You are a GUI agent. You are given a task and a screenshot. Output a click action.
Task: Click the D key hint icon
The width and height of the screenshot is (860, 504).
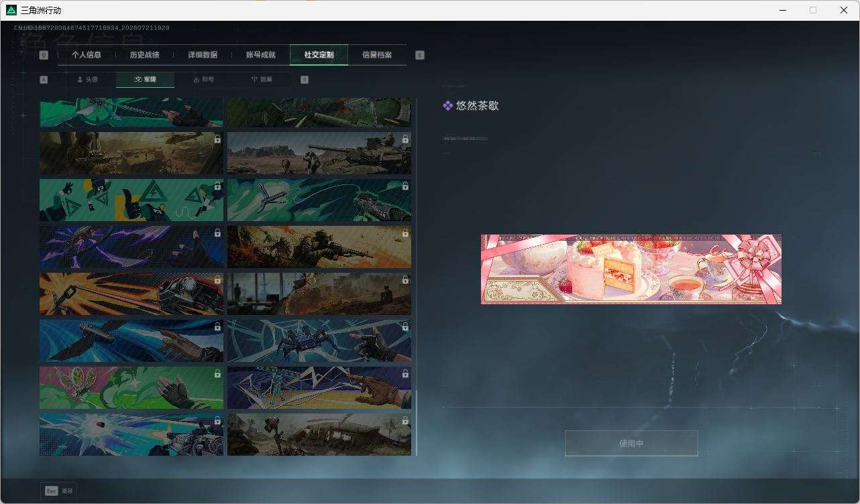pyautogui.click(x=305, y=80)
